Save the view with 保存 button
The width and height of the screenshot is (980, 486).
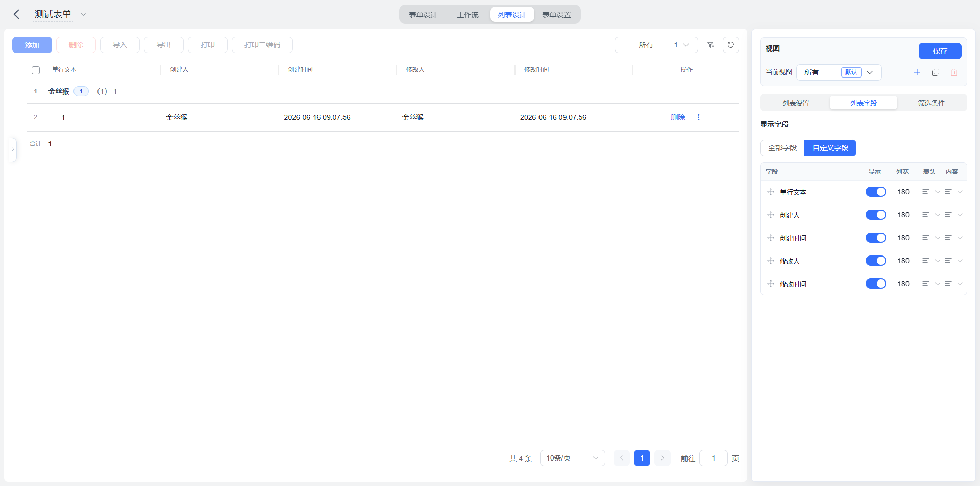[940, 51]
